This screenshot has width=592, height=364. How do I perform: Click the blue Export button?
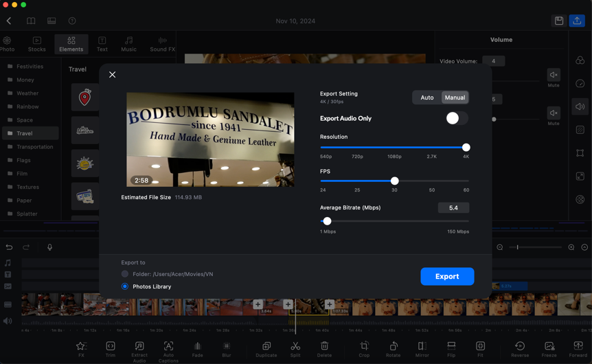point(447,276)
